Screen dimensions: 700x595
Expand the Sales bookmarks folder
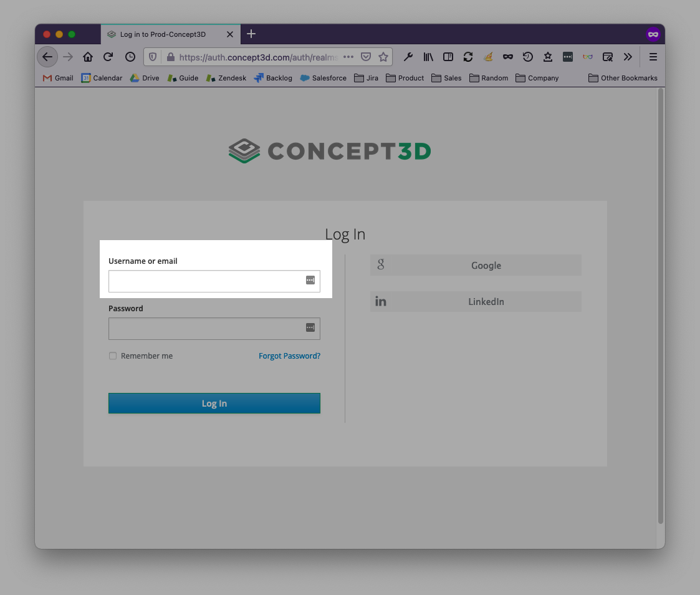pyautogui.click(x=446, y=78)
